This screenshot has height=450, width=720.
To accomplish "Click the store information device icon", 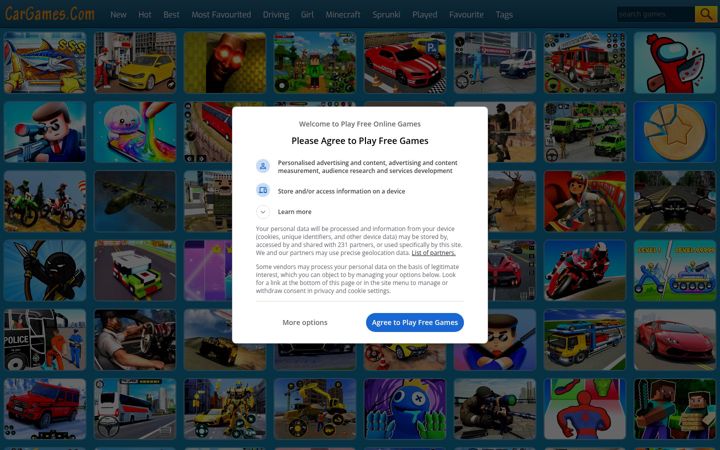I will tap(263, 190).
